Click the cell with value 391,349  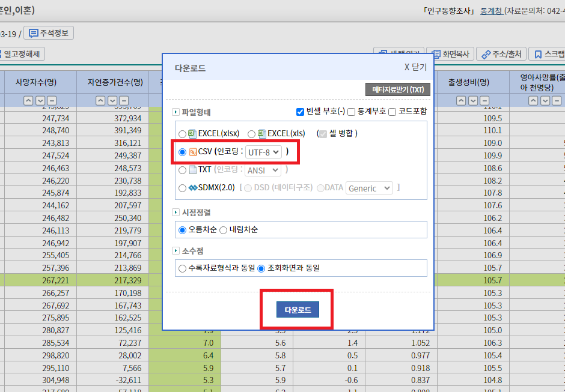click(x=113, y=130)
